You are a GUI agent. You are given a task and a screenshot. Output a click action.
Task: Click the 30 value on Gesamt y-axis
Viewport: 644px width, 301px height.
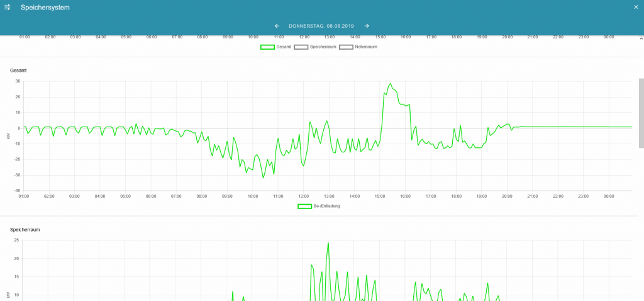(18, 81)
